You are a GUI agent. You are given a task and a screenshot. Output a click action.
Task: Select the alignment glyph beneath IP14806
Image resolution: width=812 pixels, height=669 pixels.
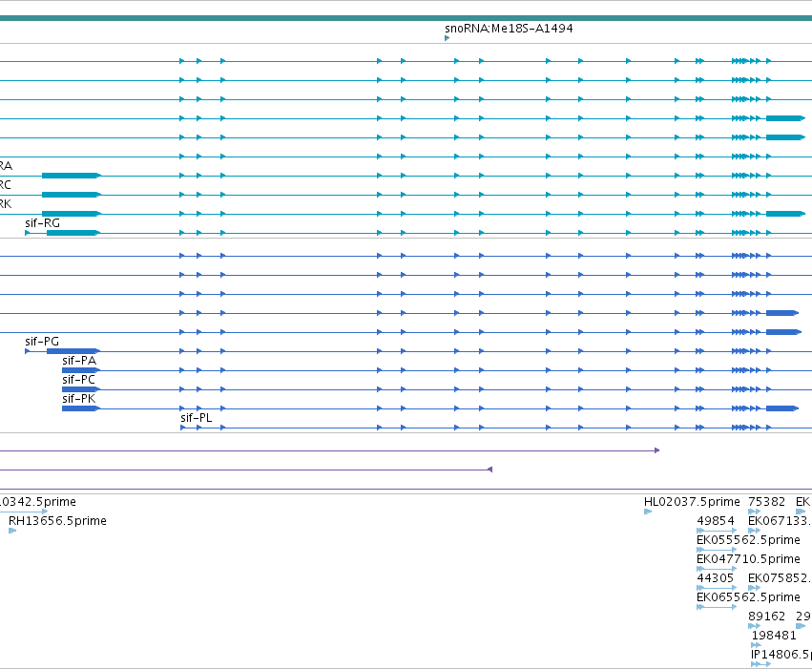click(761, 664)
